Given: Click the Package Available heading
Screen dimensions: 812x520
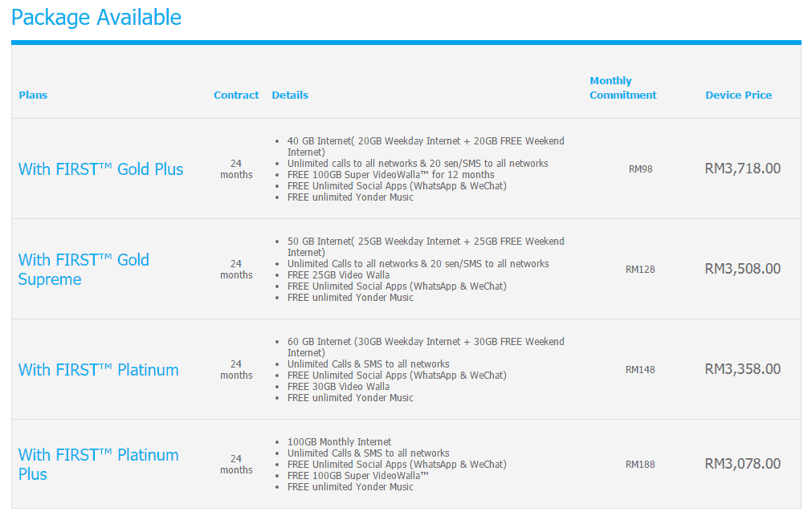Looking at the screenshot, I should [96, 18].
